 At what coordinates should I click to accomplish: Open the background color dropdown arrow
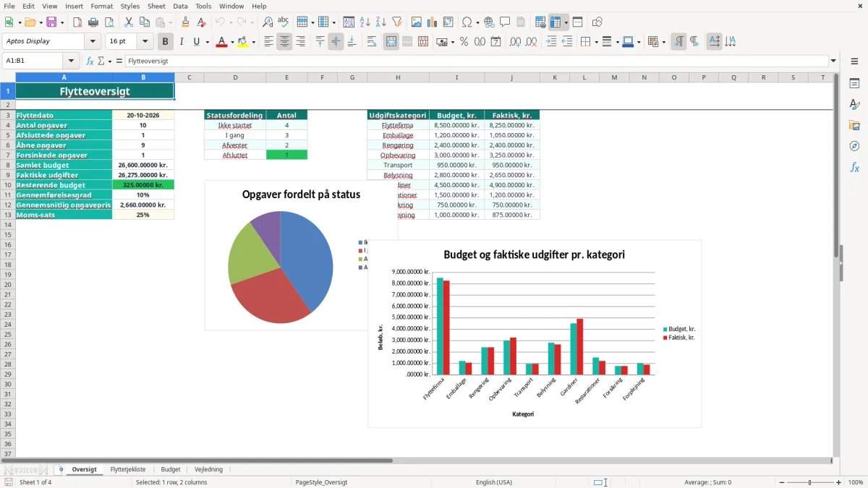tap(254, 42)
